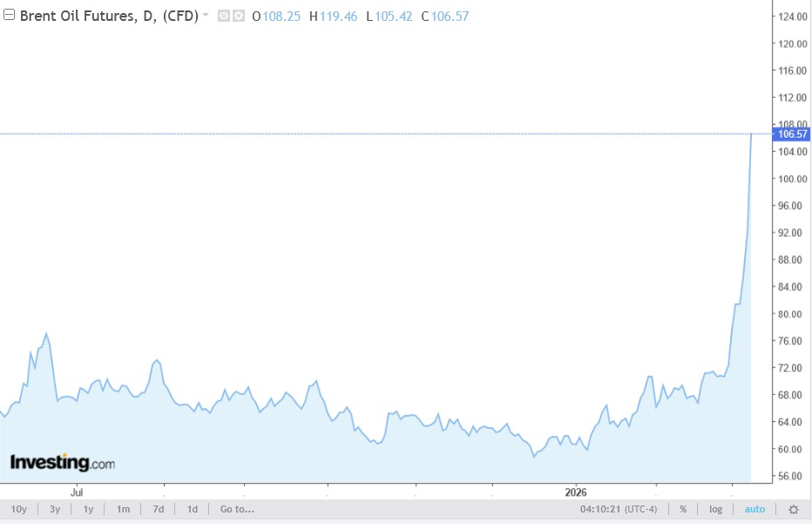The height and width of the screenshot is (529, 812).
Task: Switch chart range to 1y
Action: tap(88, 509)
